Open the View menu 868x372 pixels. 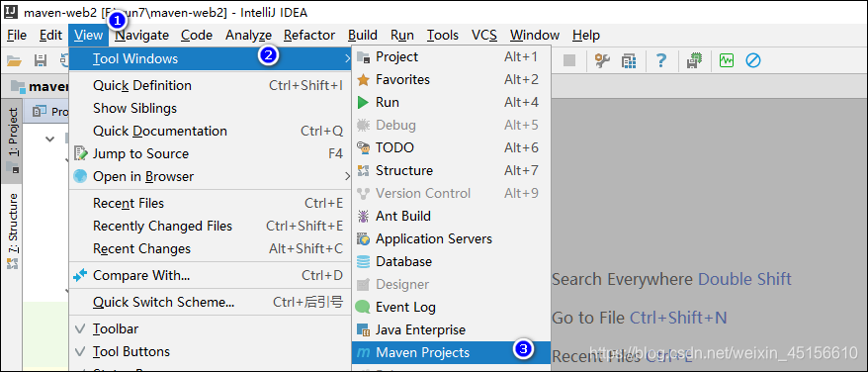(x=89, y=36)
